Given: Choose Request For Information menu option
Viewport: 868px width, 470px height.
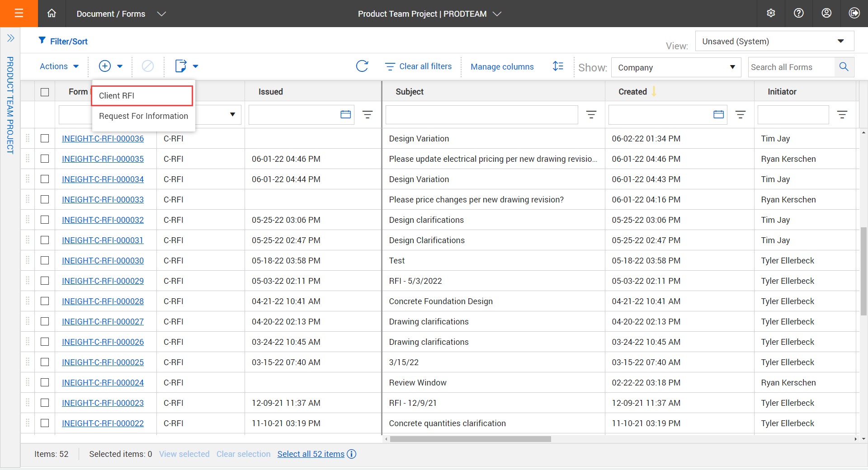Looking at the screenshot, I should click(x=143, y=116).
